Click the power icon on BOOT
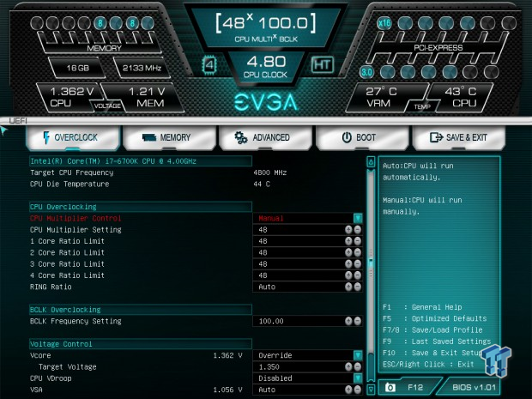Image resolution: width=532 pixels, height=399 pixels. pyautogui.click(x=347, y=137)
